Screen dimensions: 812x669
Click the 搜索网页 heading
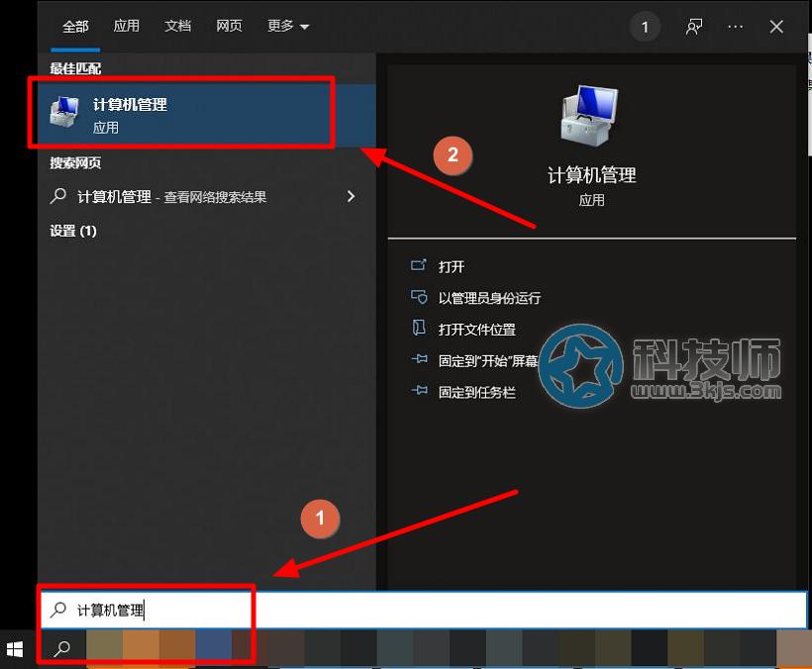tap(75, 163)
